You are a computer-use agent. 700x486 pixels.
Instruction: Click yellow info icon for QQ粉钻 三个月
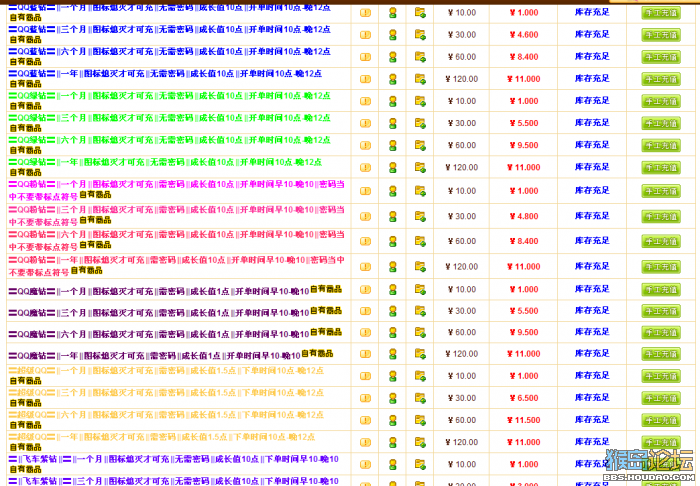pos(365,216)
